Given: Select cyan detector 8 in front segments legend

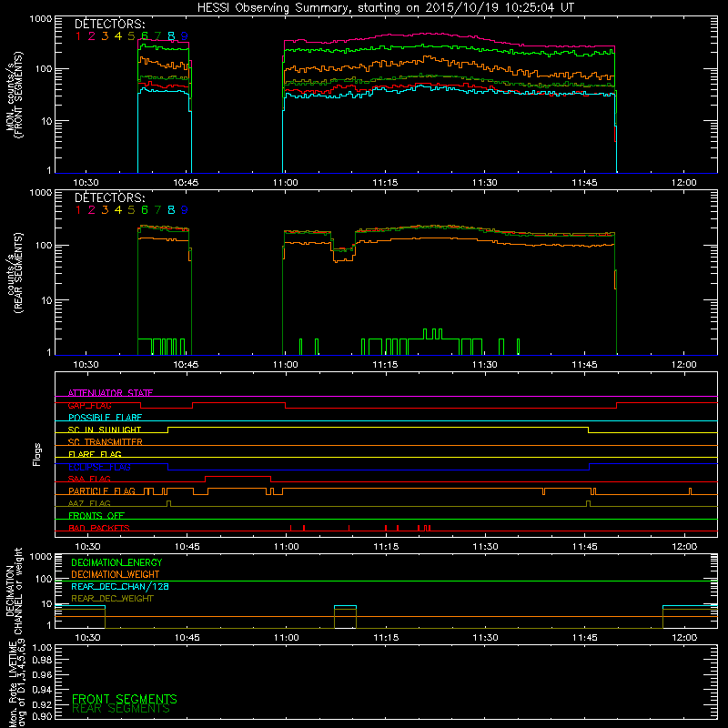Looking at the screenshot, I should (171, 36).
